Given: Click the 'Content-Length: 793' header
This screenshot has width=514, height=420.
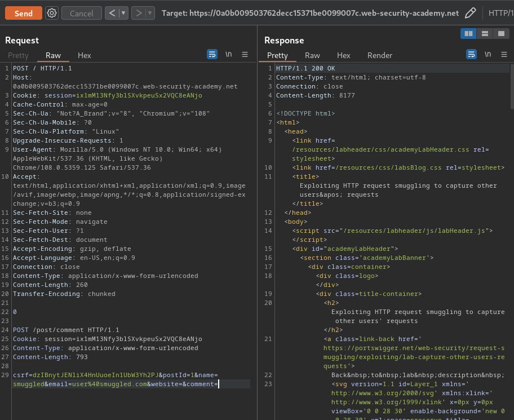Looking at the screenshot, I should point(50,357).
